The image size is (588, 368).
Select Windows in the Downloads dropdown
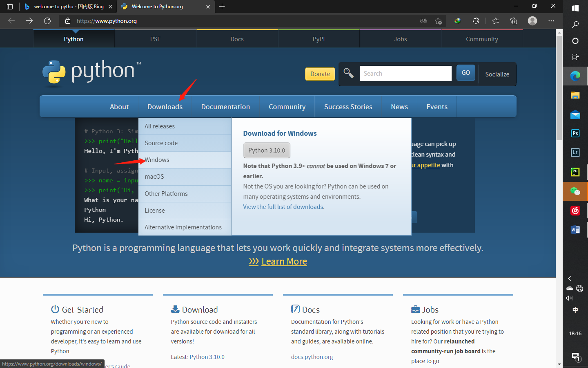(x=157, y=159)
